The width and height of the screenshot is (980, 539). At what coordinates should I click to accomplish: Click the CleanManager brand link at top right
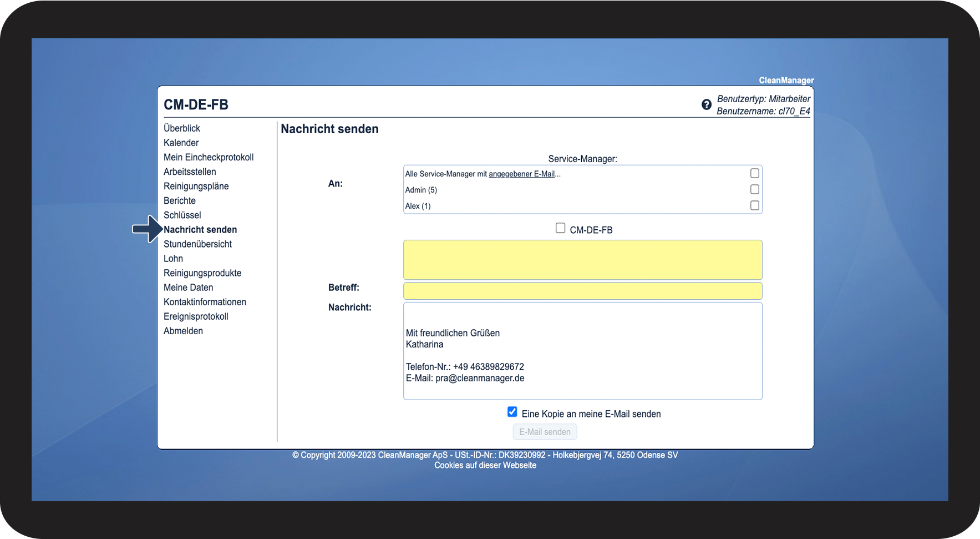tap(786, 80)
